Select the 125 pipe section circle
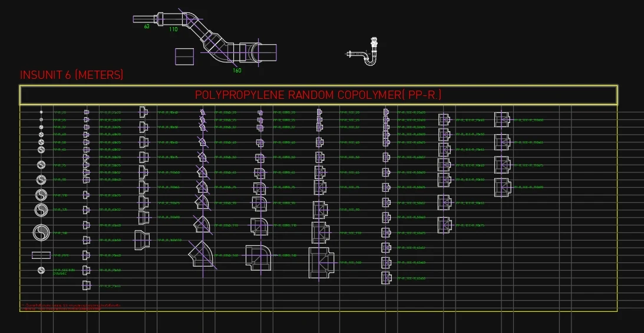Viewport: 644px width, 333px height. pyautogui.click(x=41, y=210)
